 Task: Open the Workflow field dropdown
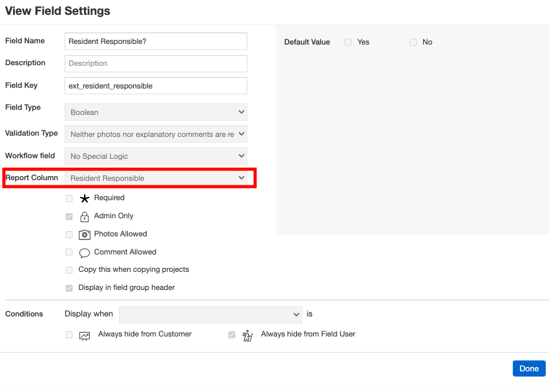(156, 156)
